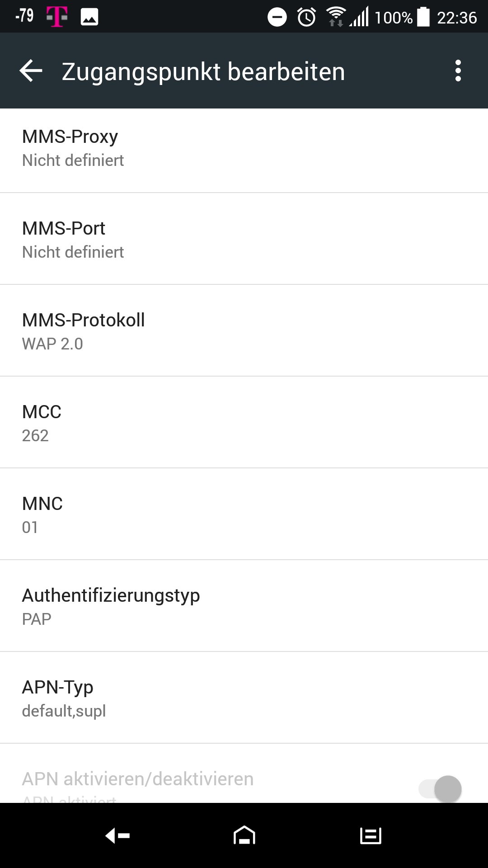
Task: Edit the APN-Typ entry
Action: pos(244,698)
